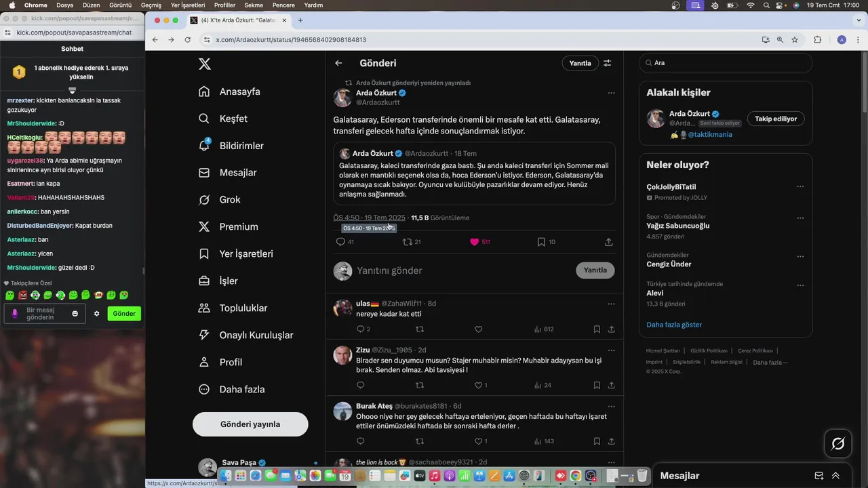Open Chrome extensions puzzle icon
The image size is (868, 488).
(x=818, y=40)
